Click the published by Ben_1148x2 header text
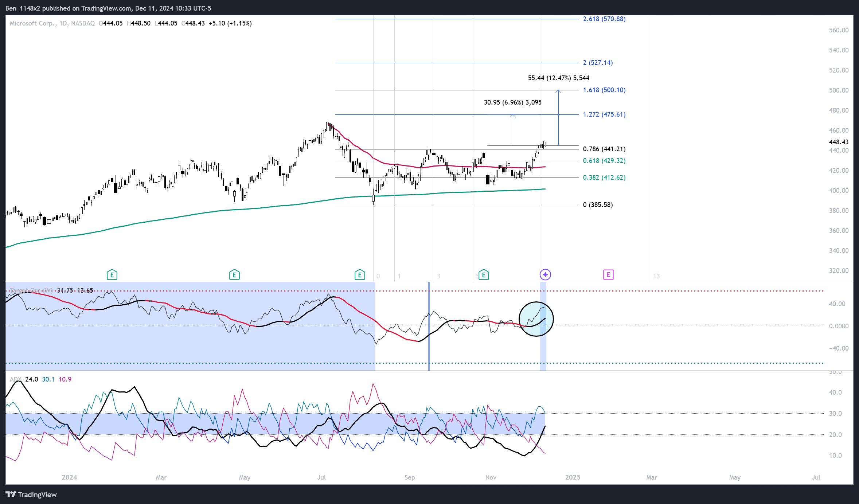The width and height of the screenshot is (859, 504). click(108, 8)
